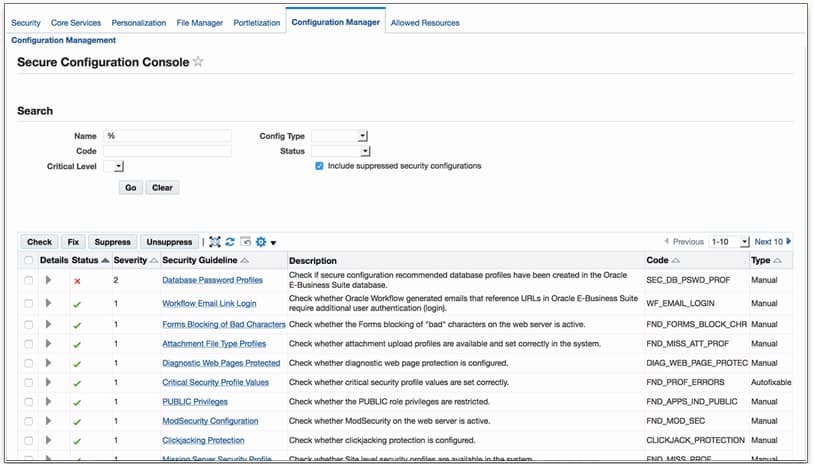The height and width of the screenshot is (464, 813).
Task: Select the PUBLIC Privileges row checkbox
Action: pyautogui.click(x=29, y=402)
